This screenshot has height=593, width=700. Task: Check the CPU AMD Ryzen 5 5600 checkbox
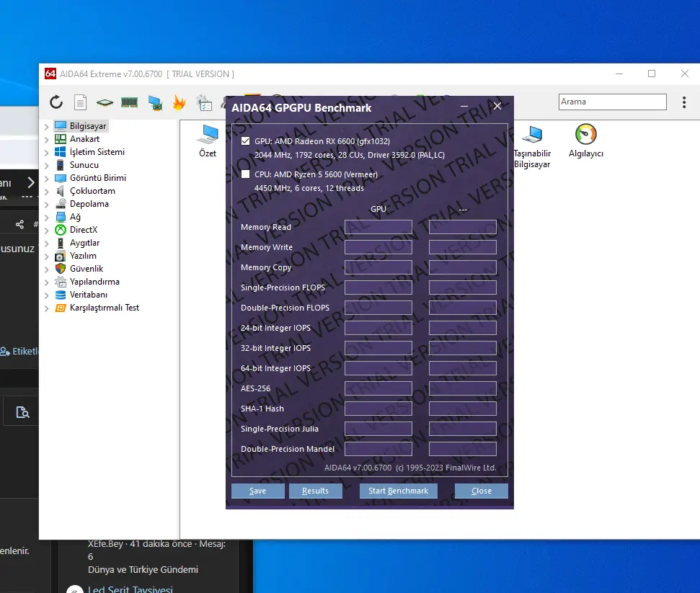coord(245,174)
